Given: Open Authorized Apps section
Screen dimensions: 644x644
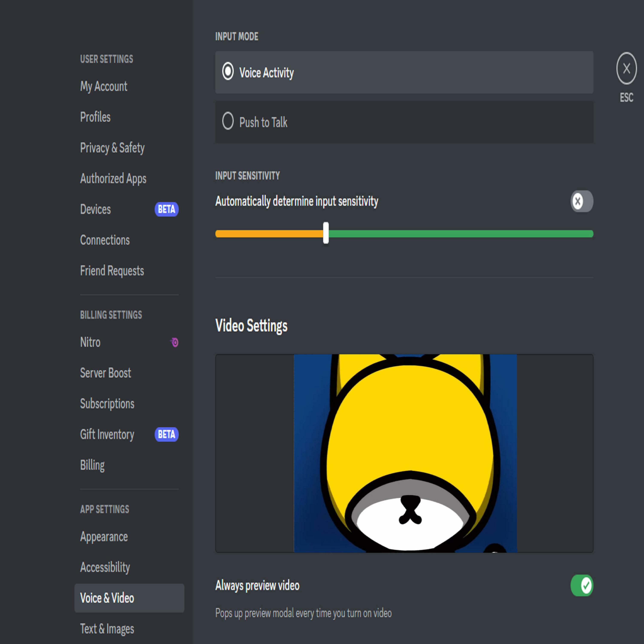Looking at the screenshot, I should [x=113, y=178].
